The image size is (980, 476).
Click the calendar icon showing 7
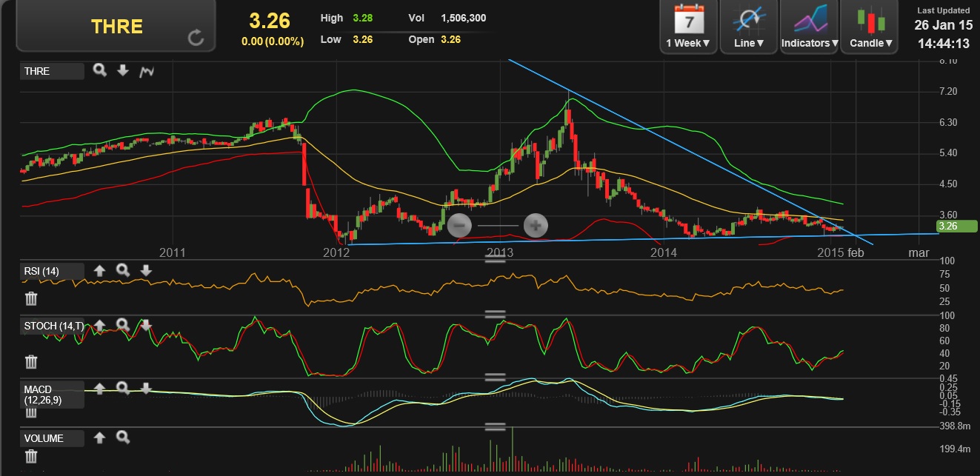pos(688,19)
